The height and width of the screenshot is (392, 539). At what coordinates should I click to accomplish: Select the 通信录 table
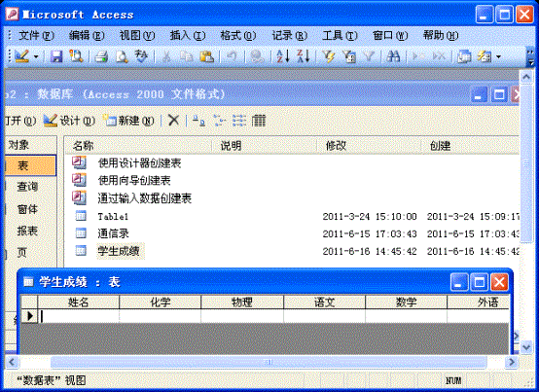pyautogui.click(x=113, y=233)
